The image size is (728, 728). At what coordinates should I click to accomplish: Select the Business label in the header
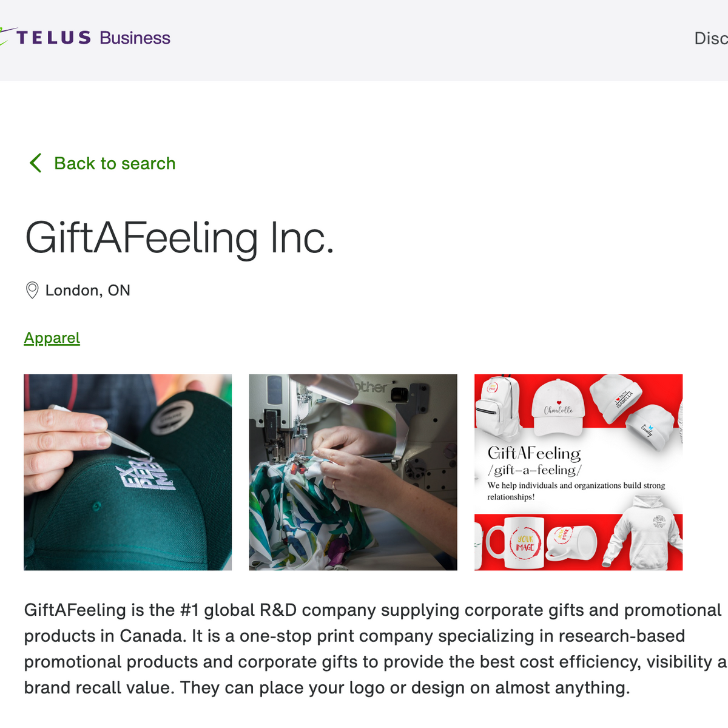coord(135,38)
